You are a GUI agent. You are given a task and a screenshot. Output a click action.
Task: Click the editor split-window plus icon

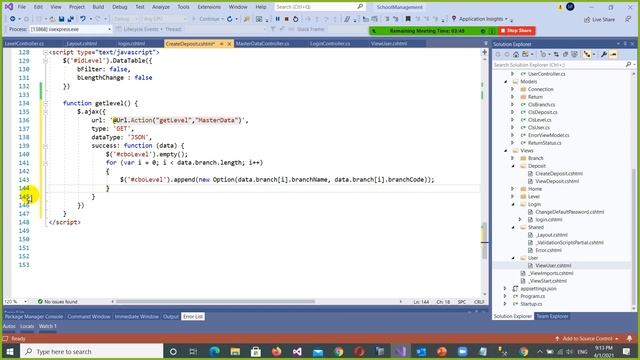pyautogui.click(x=484, y=52)
